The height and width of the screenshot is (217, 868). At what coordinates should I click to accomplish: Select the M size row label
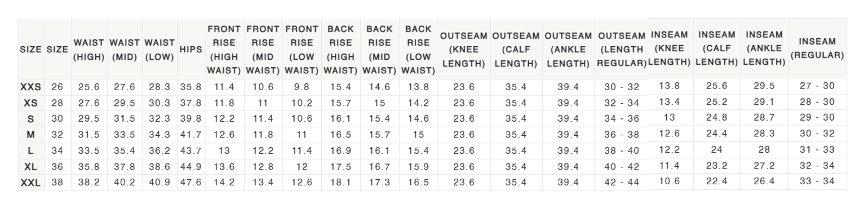(x=31, y=135)
